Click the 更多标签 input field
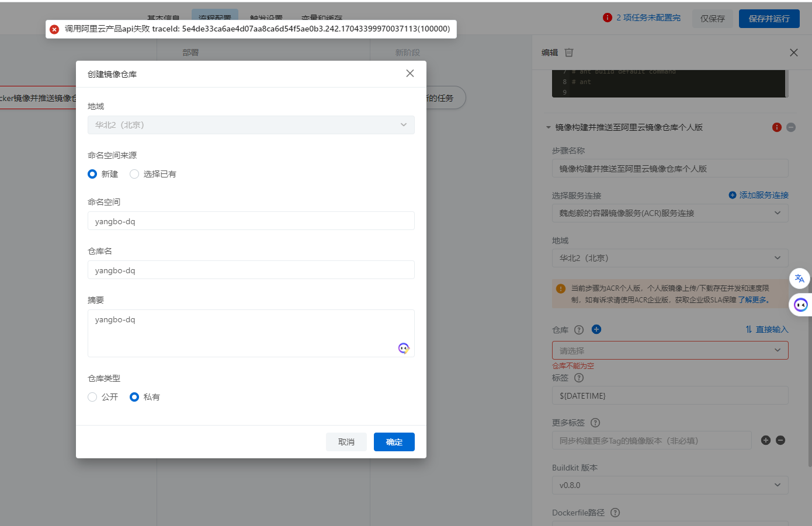 click(x=652, y=441)
